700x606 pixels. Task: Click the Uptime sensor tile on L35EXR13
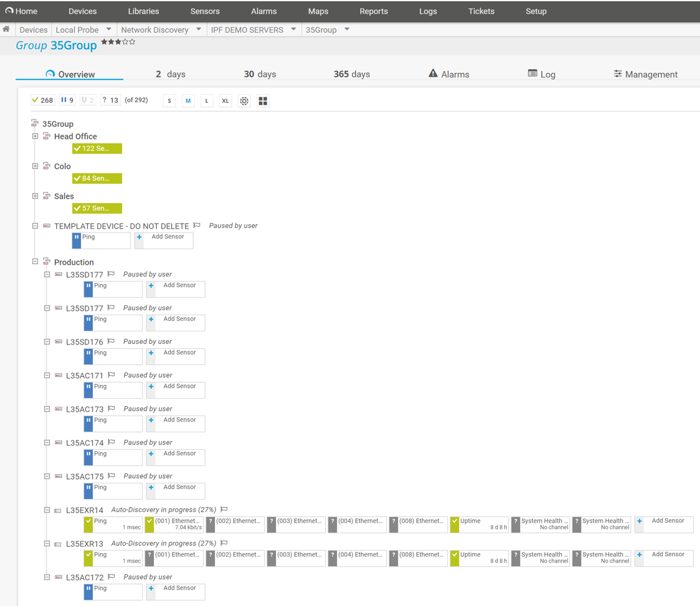click(x=480, y=558)
